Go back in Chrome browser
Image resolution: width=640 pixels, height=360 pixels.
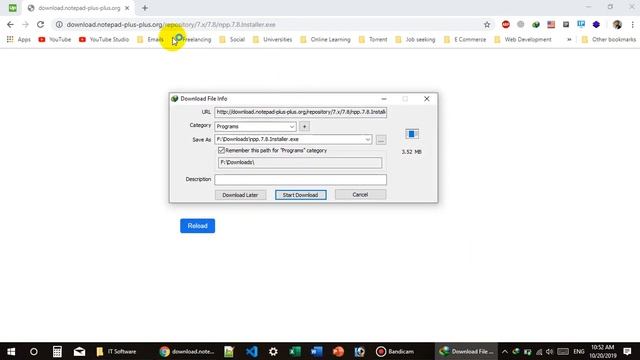pyautogui.click(x=10, y=24)
